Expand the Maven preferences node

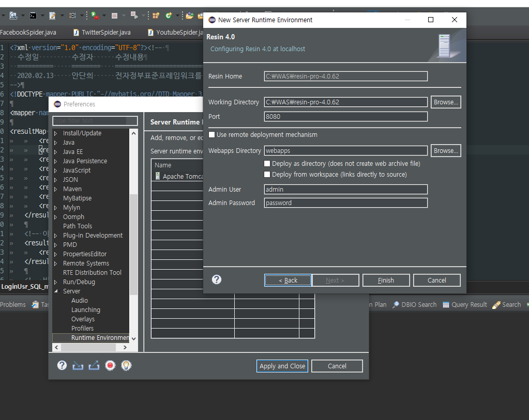(56, 189)
